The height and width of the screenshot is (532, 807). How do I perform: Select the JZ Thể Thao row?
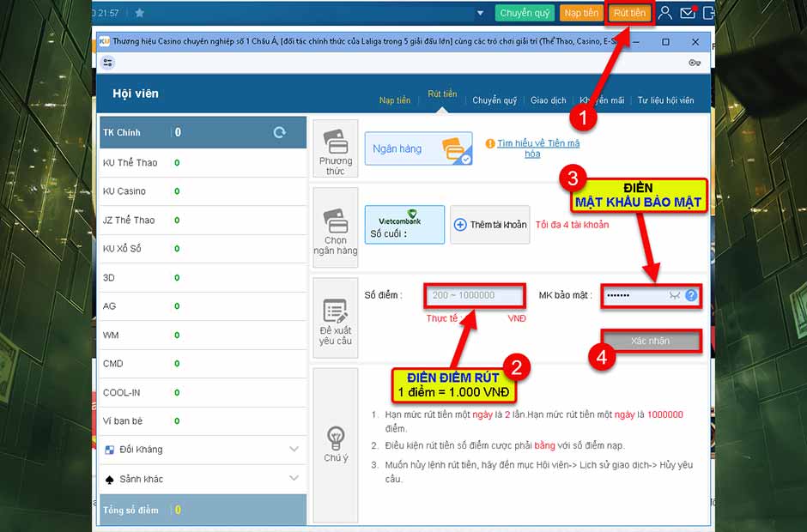pyautogui.click(x=203, y=221)
